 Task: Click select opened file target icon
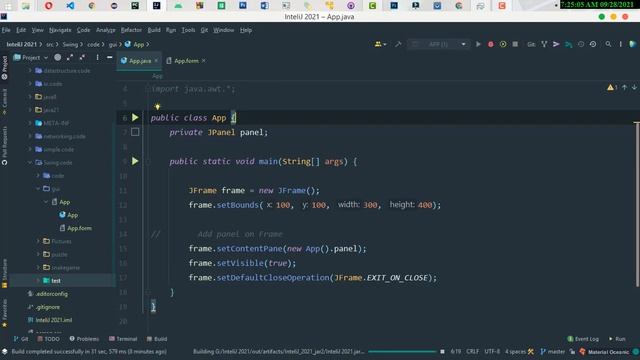[x=58, y=58]
